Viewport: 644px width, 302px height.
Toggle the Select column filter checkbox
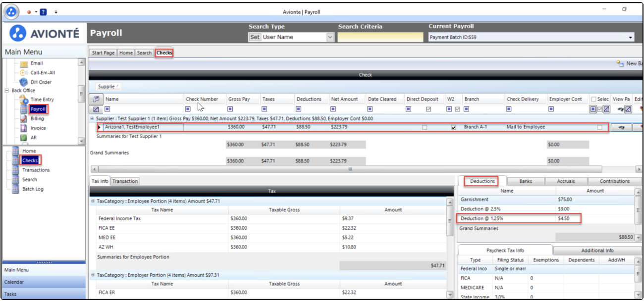(x=600, y=109)
